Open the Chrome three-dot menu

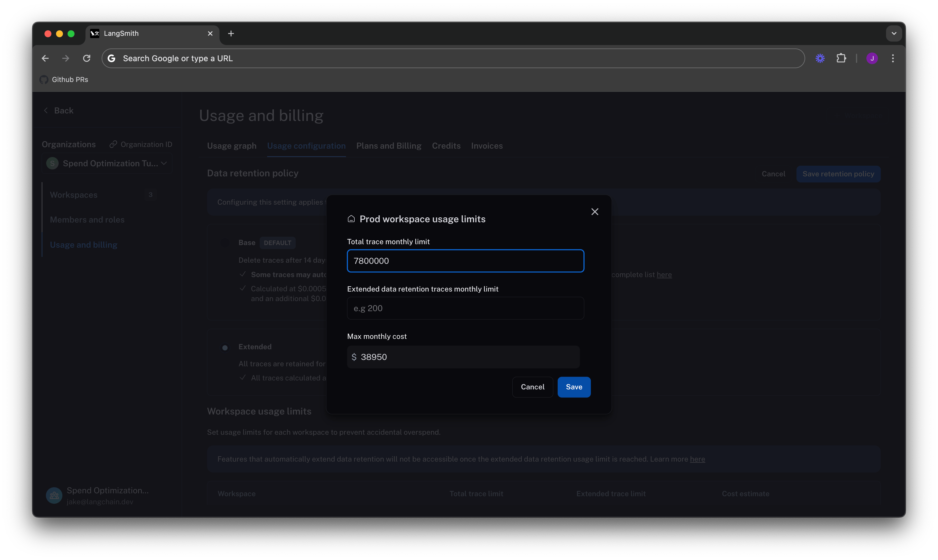pos(893,59)
